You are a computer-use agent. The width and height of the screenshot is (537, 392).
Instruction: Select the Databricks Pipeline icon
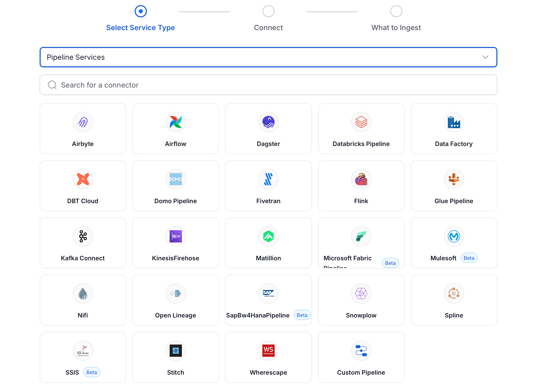(x=361, y=122)
